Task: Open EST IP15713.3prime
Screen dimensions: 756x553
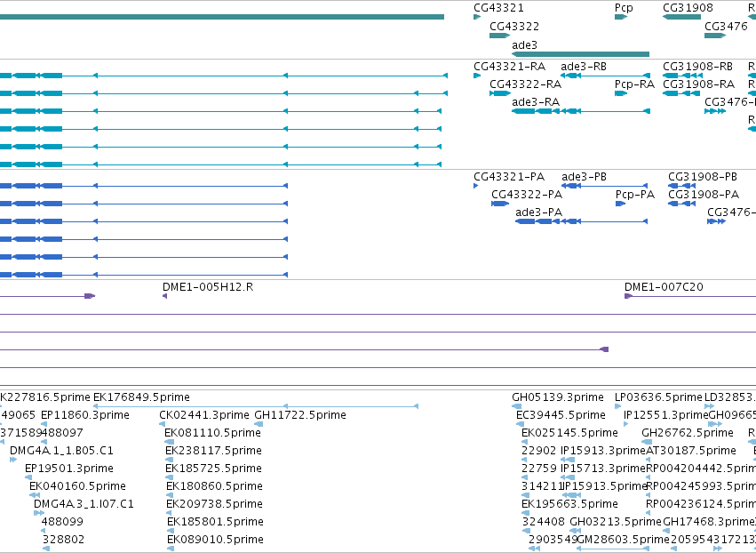Action: coord(603,469)
